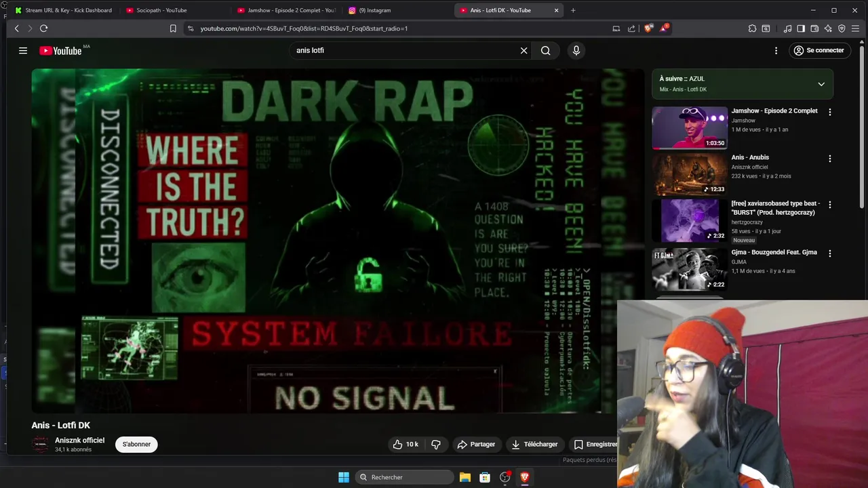
Task: Open the Anisznk officiel channel name
Action: point(79,440)
